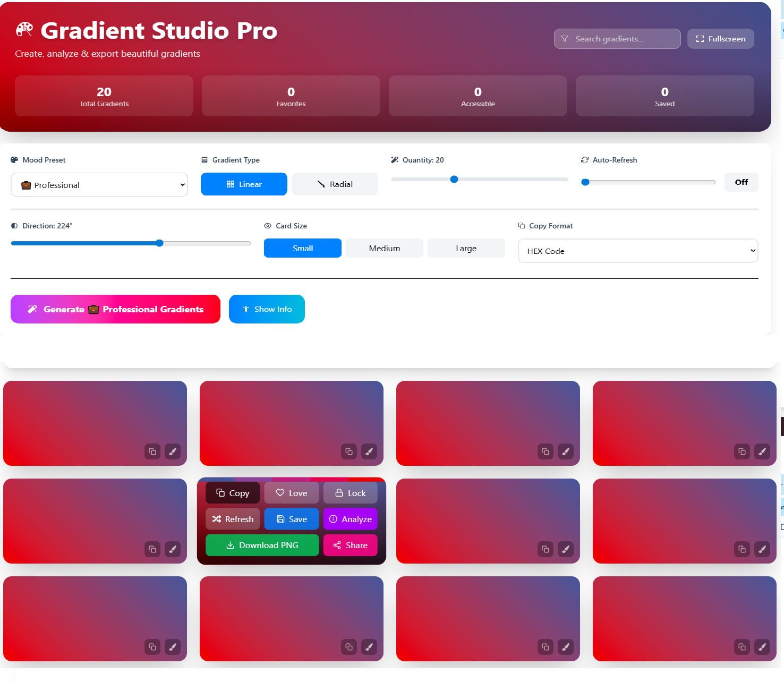Click the search gradients field
Image resolution: width=784 pixels, height=682 pixels.
coord(617,38)
